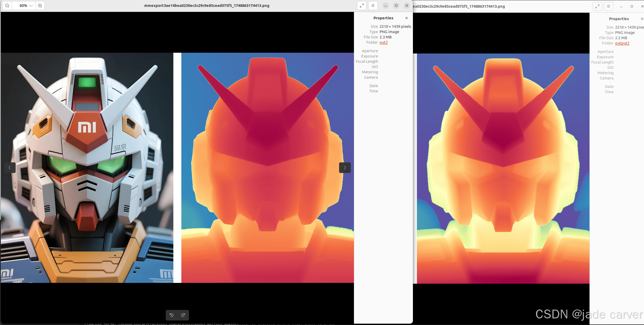Click the zoom out magnifier icon

tap(7, 6)
